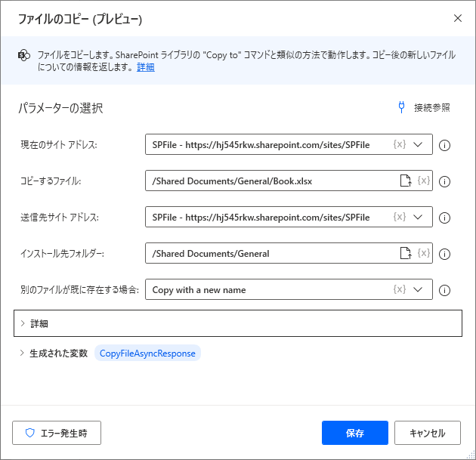Click the info icon beside 別のファイルが既に存在する場合
Viewport: 476px width, 460px height.
click(444, 290)
